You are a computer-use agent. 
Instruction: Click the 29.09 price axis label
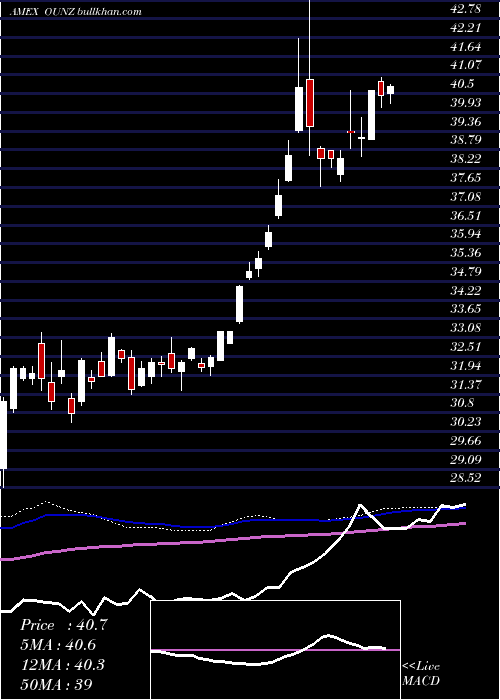pyautogui.click(x=466, y=459)
